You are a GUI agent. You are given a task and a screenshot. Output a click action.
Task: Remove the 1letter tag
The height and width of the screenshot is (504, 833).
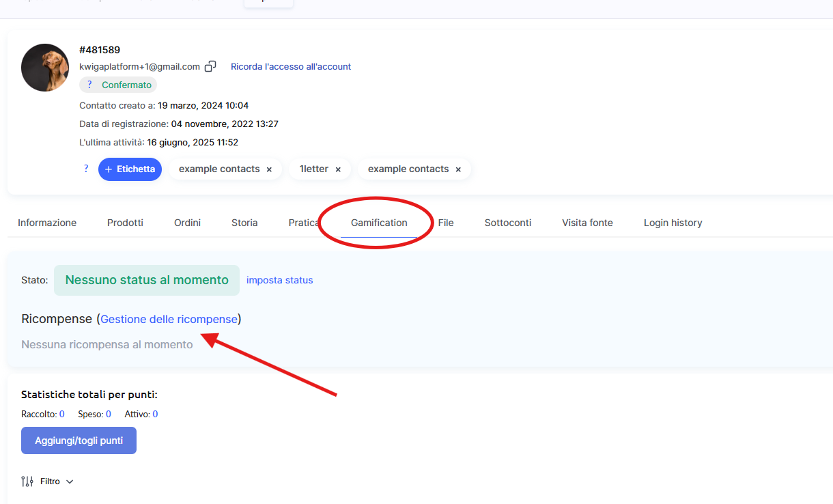(338, 169)
